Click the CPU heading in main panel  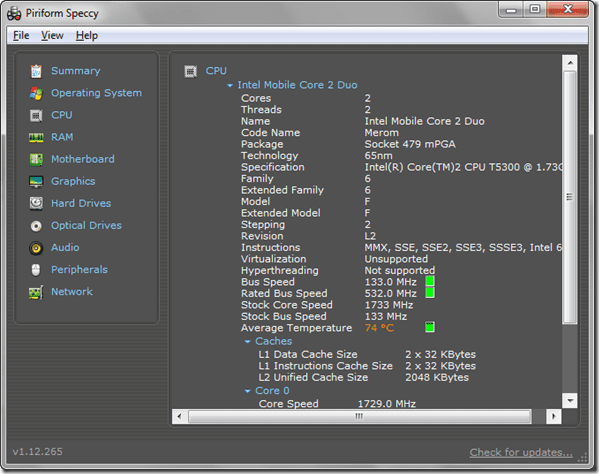pyautogui.click(x=216, y=71)
